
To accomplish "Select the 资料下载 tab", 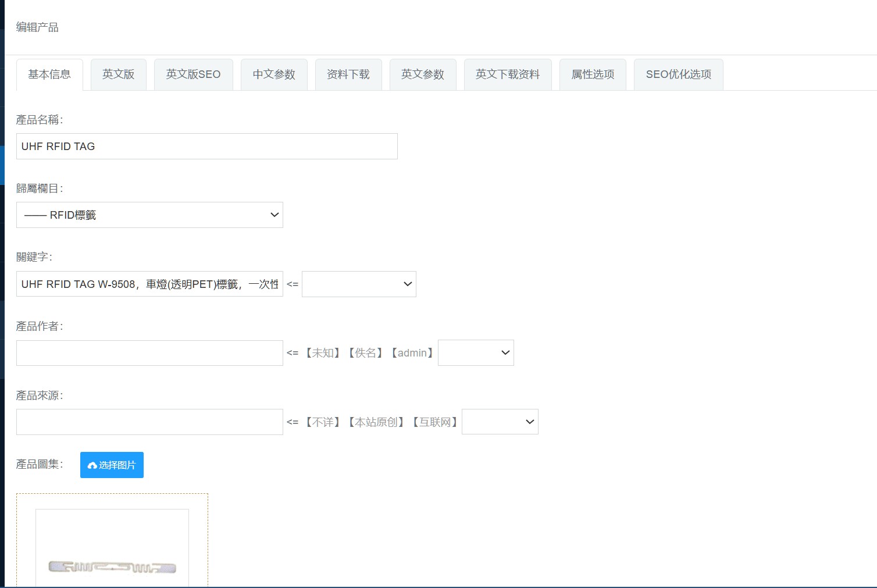I will [348, 74].
